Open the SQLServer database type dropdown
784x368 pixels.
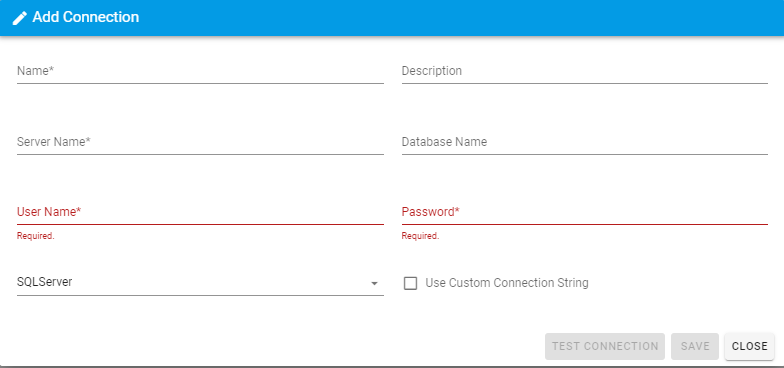pos(200,283)
